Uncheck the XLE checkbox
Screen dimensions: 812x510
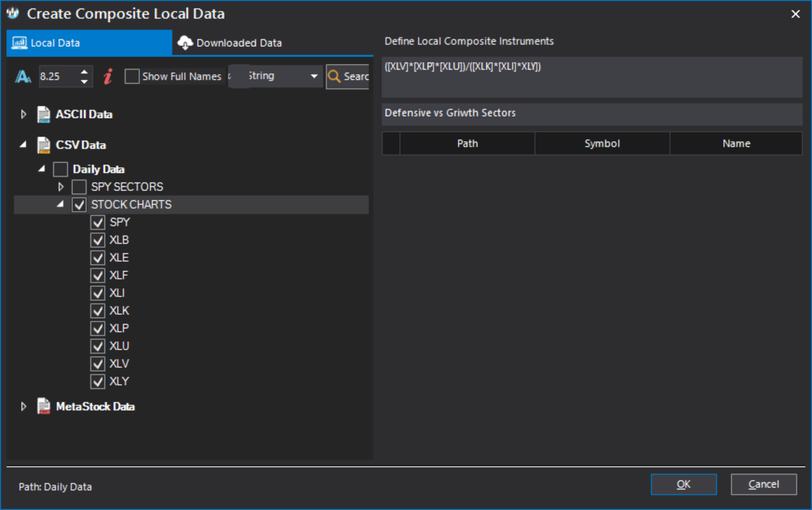click(97, 257)
